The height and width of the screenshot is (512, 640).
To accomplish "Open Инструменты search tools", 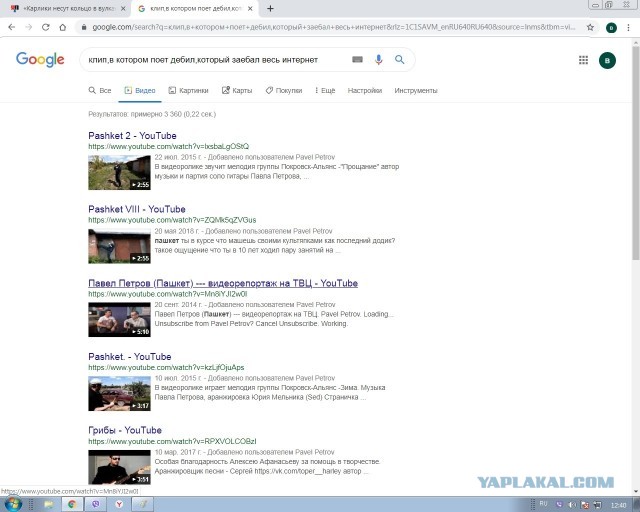I will point(416,91).
